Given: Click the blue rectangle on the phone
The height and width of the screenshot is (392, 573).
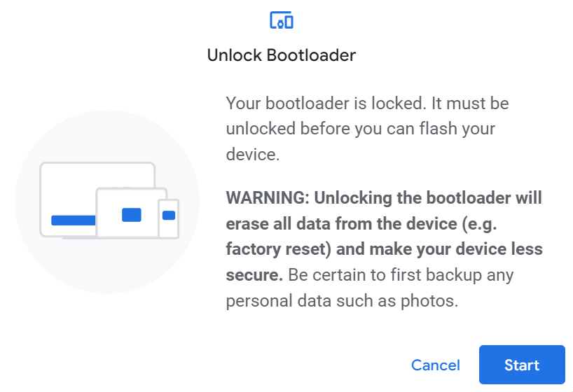Looking at the screenshot, I should coord(169,216).
